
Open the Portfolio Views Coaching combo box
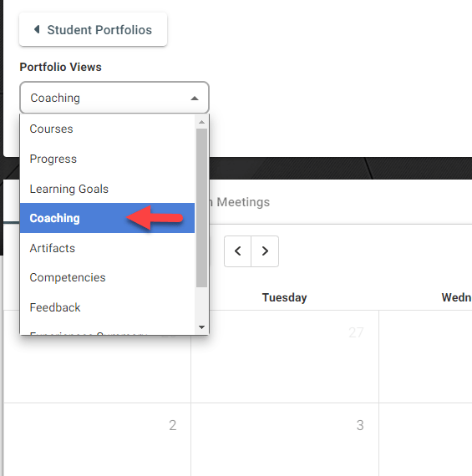(x=114, y=98)
